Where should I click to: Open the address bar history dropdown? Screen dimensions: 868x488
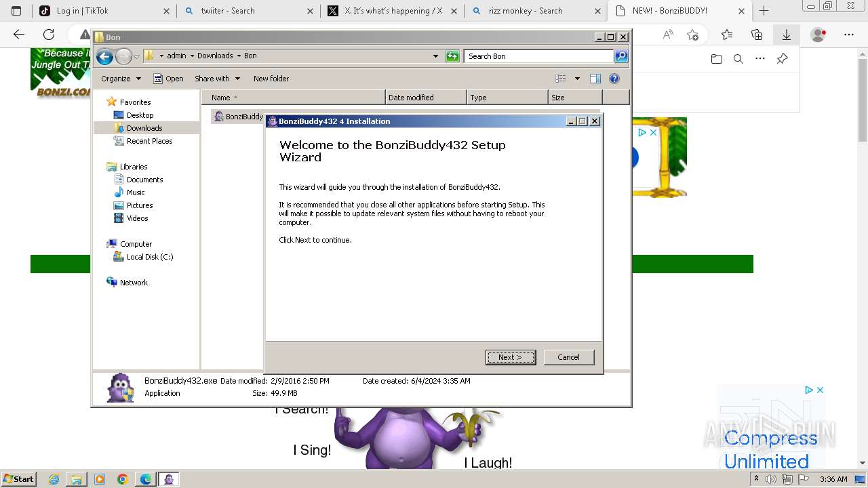pyautogui.click(x=435, y=56)
